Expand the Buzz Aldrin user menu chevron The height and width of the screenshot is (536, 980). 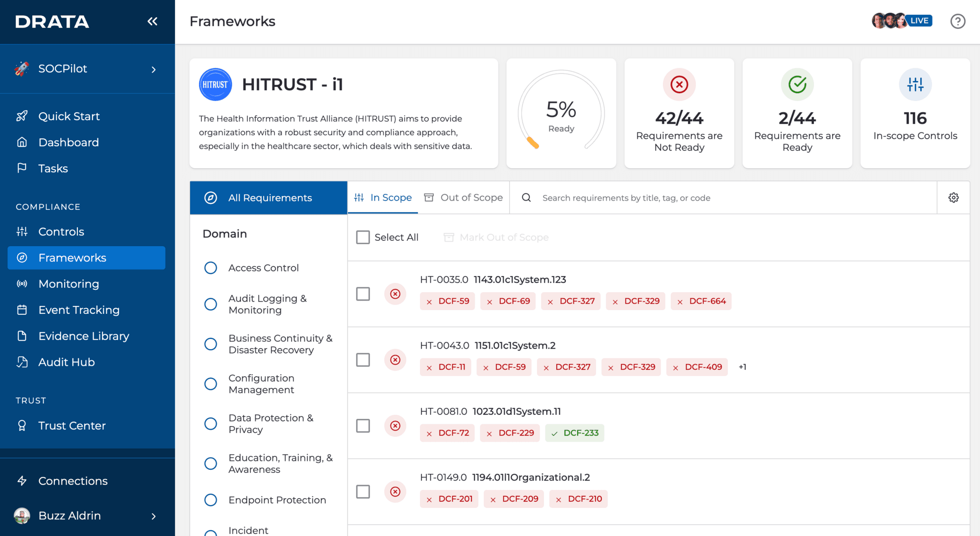point(154,516)
